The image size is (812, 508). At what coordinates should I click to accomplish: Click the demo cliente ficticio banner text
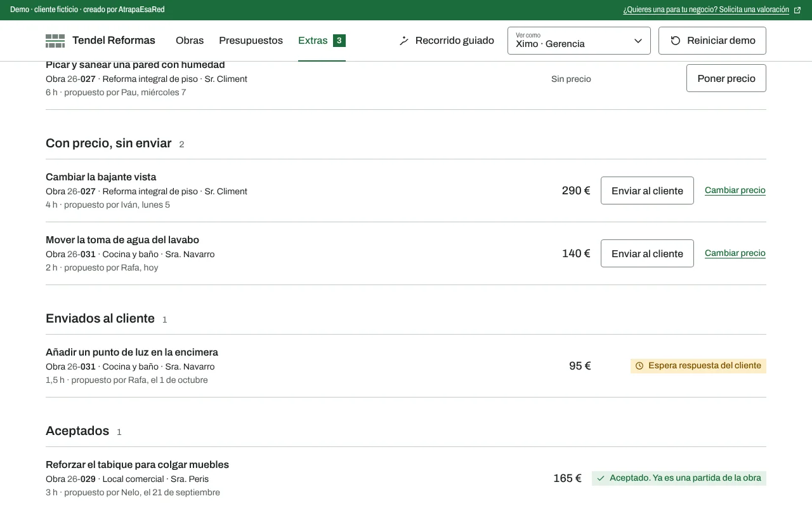click(x=88, y=10)
